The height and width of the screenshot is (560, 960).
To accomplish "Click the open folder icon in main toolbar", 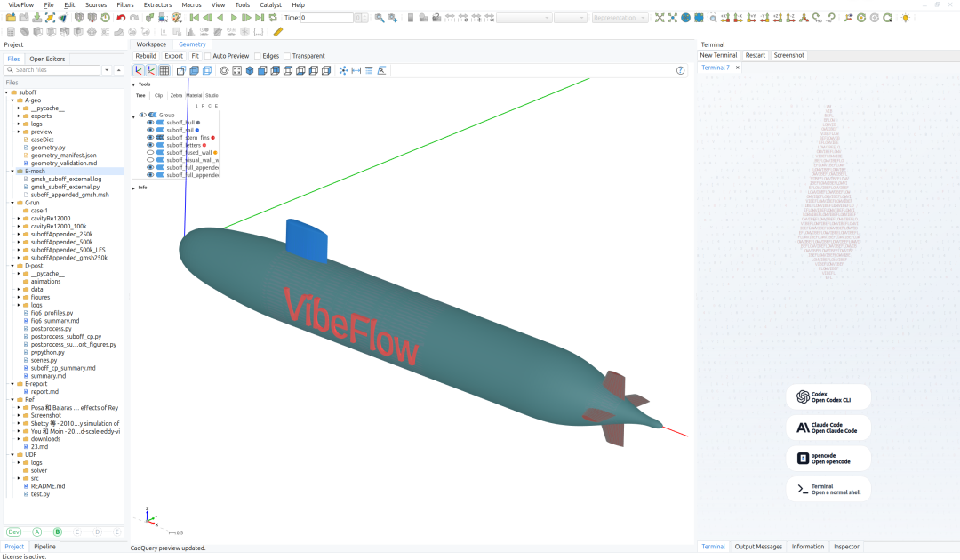I will pos(11,18).
